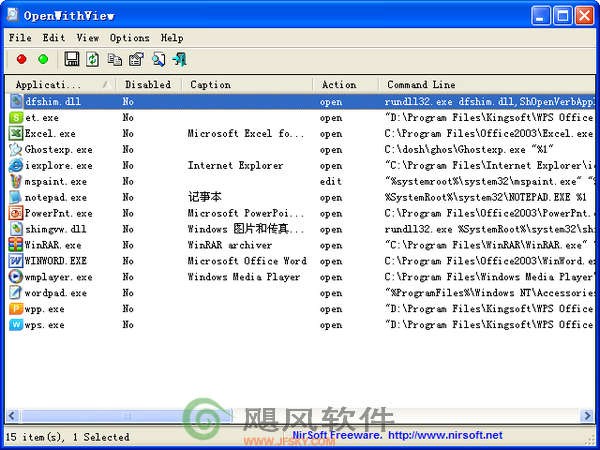The width and height of the screenshot is (600, 450).
Task: Click the 15 item(s), 1 Selected status text
Action: coord(68,437)
